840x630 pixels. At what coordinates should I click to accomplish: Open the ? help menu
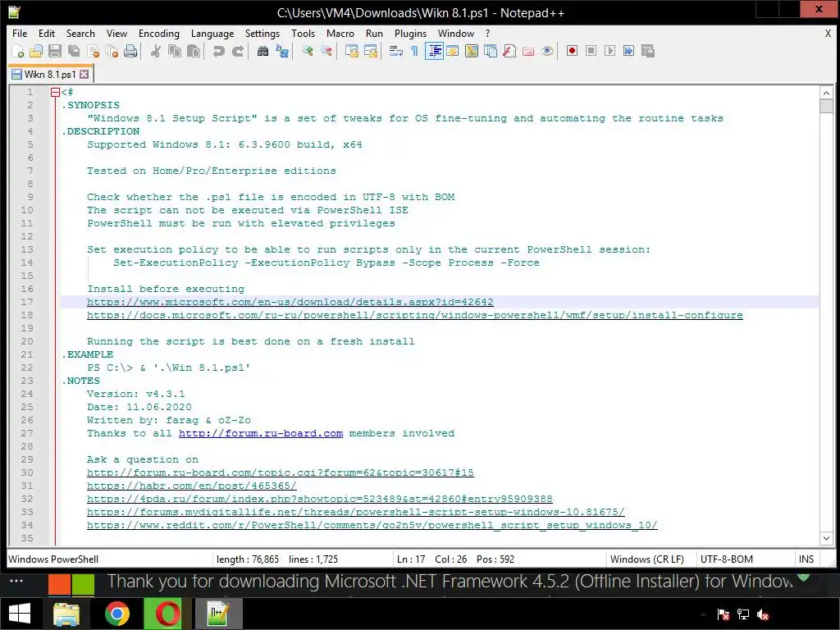pos(487,33)
